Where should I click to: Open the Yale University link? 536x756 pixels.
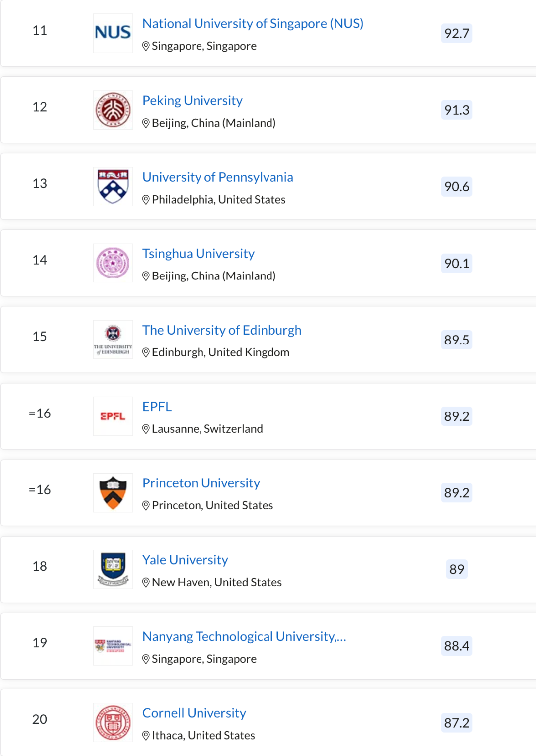click(185, 560)
